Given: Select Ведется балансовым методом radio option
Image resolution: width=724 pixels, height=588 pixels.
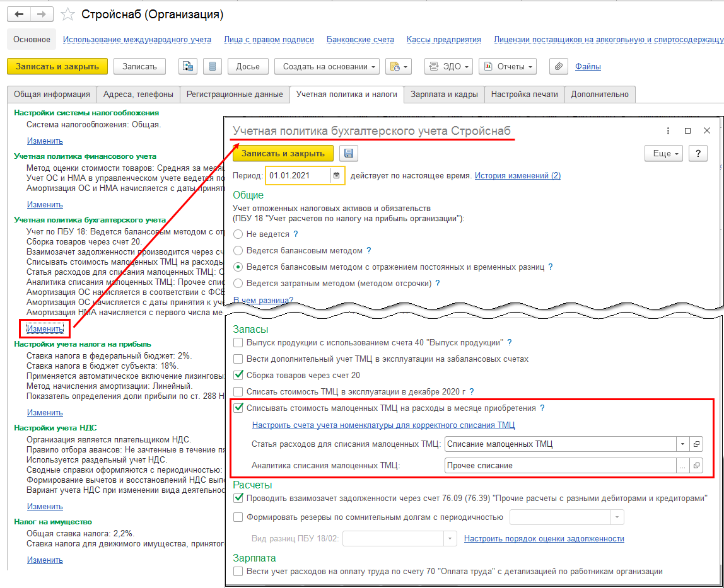Looking at the screenshot, I should 238,251.
